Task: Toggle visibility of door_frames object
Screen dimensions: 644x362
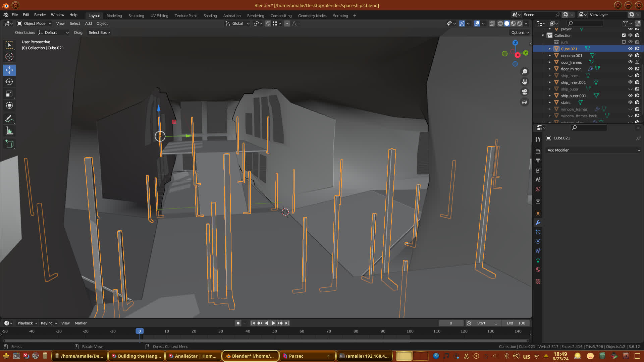Action: [x=630, y=62]
